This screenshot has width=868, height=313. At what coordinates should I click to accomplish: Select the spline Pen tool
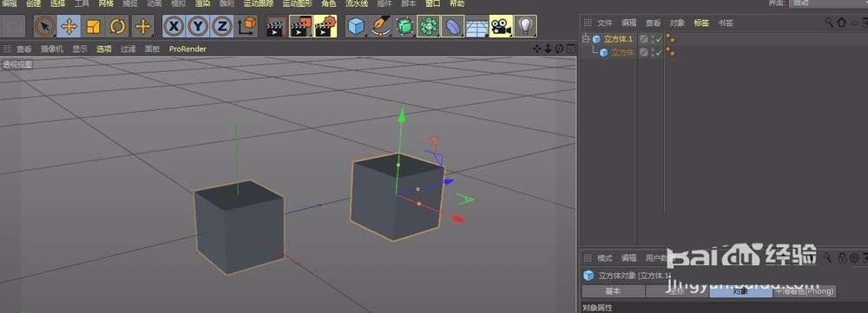click(381, 27)
